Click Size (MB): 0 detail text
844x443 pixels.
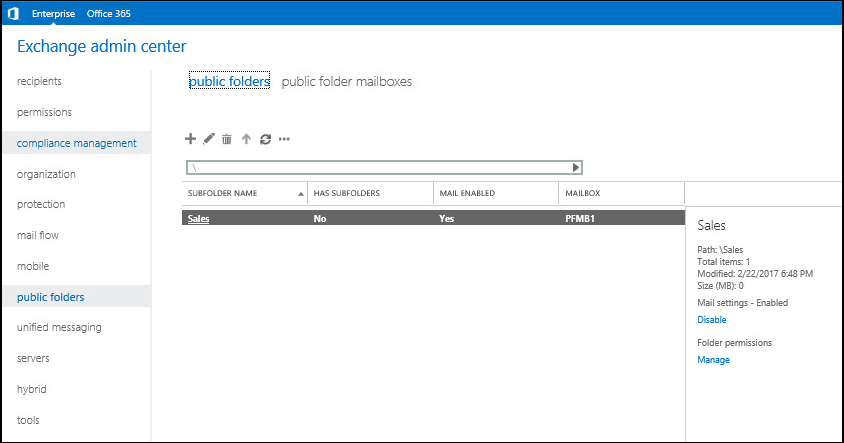point(720,285)
